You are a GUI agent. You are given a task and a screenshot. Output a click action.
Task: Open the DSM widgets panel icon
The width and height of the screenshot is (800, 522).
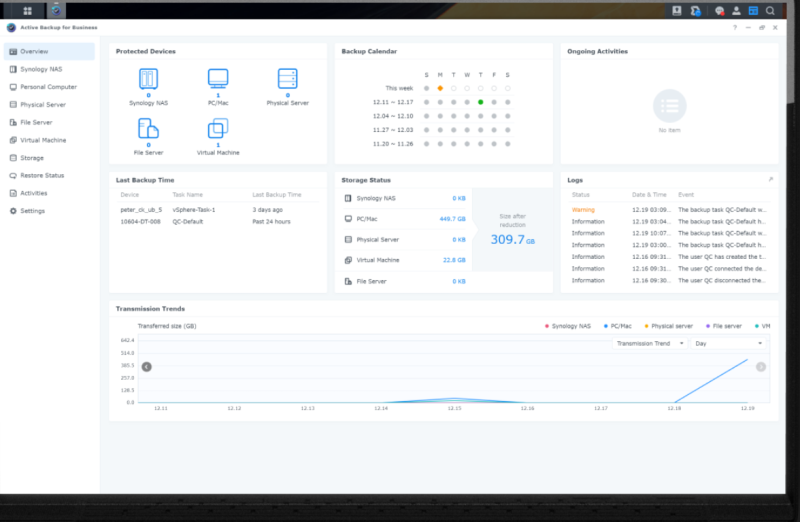(x=753, y=11)
